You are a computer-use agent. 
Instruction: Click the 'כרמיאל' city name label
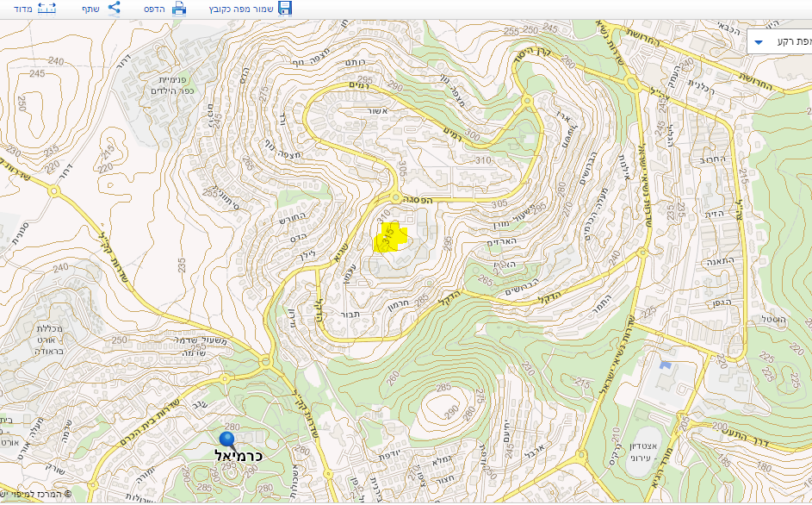pos(239,454)
